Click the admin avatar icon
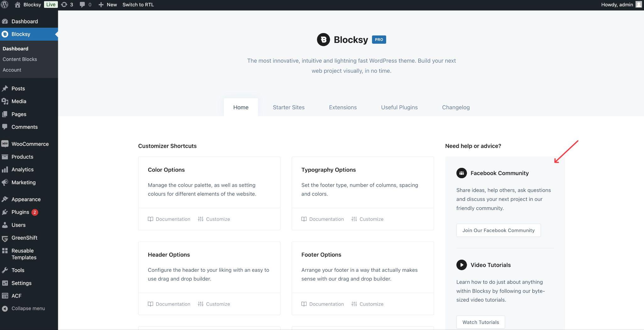This screenshot has height=330, width=644. point(638,5)
